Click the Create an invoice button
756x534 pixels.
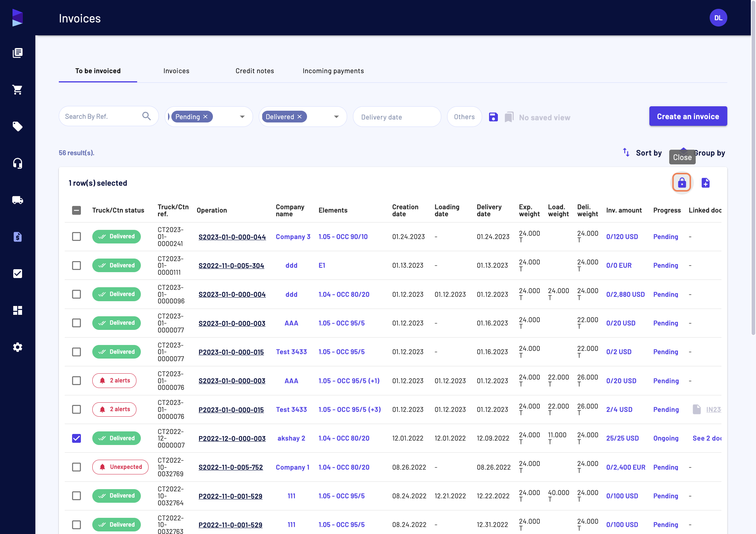[x=688, y=116]
